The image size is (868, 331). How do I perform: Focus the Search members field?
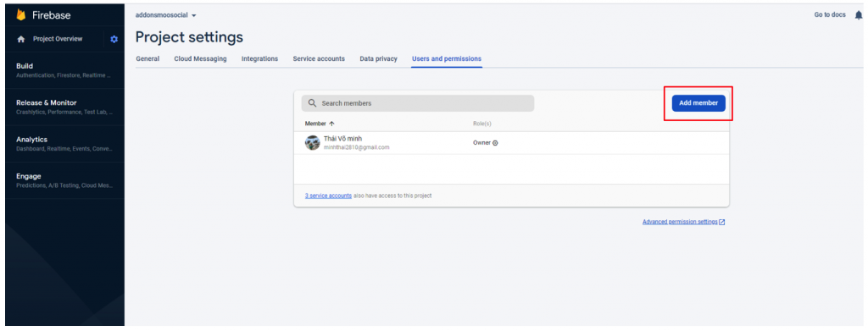[x=418, y=103]
